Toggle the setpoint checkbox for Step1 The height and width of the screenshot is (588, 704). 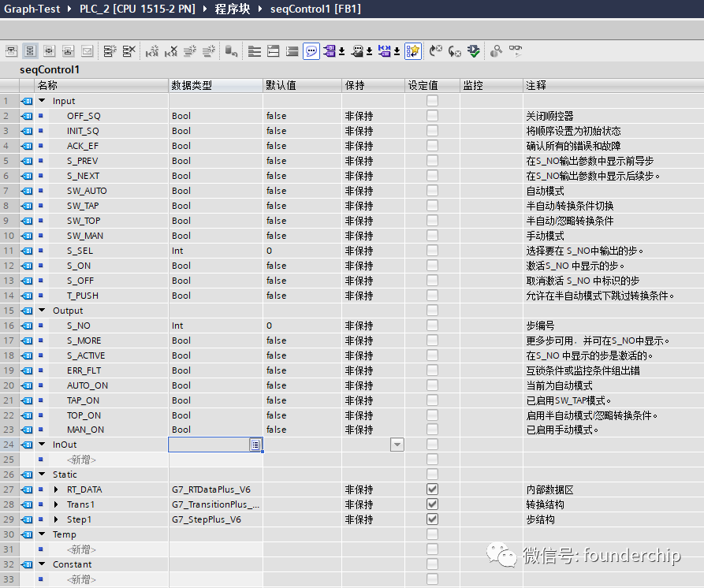pos(432,519)
